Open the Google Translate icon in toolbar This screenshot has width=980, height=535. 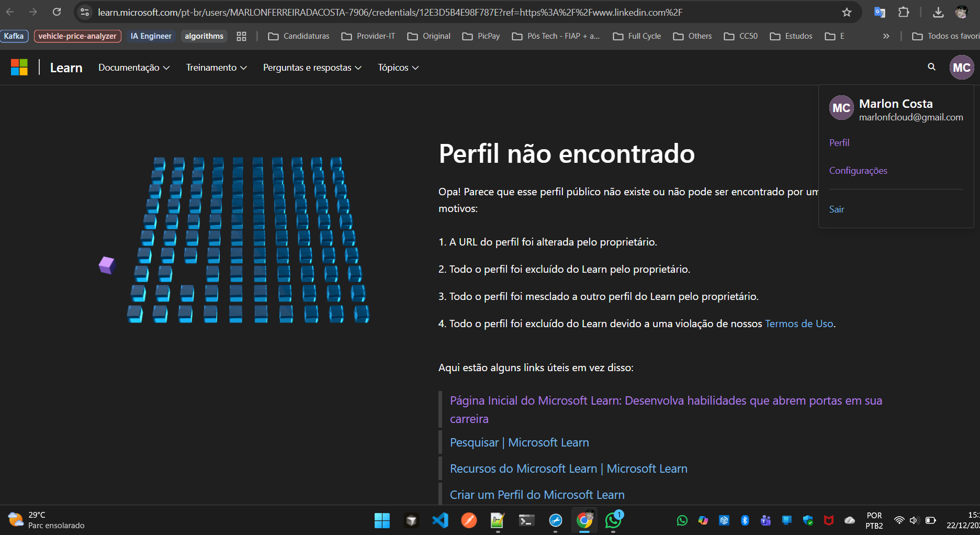point(880,12)
